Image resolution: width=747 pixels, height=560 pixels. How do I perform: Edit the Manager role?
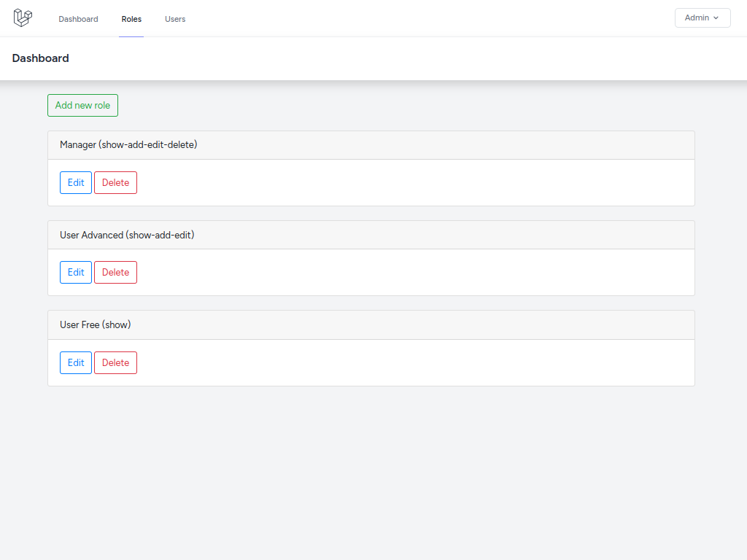(x=75, y=182)
